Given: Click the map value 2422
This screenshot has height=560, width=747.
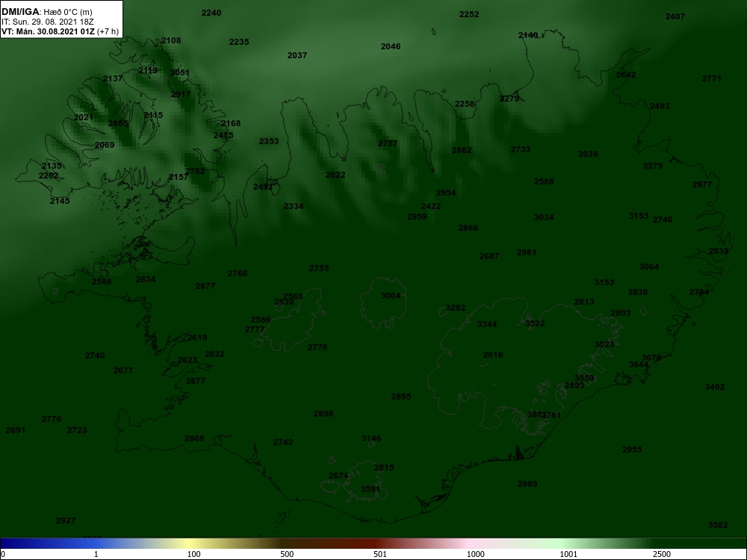Looking at the screenshot, I should (x=431, y=206).
